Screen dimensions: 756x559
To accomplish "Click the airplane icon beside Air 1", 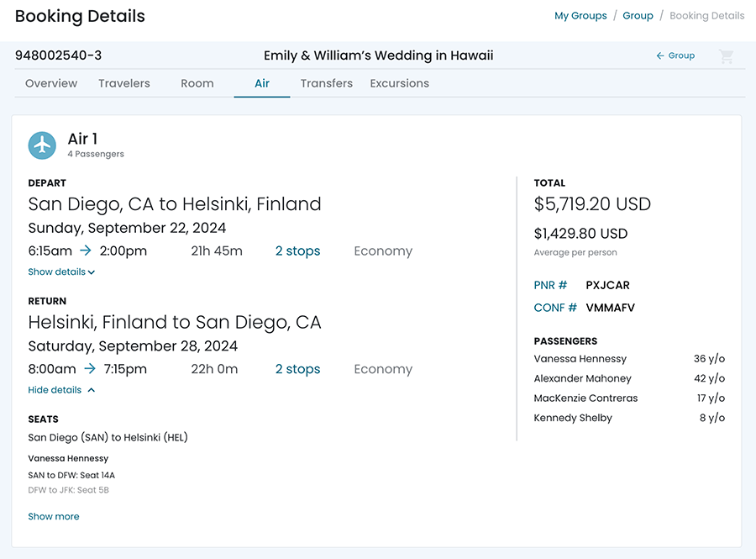I will [42, 145].
